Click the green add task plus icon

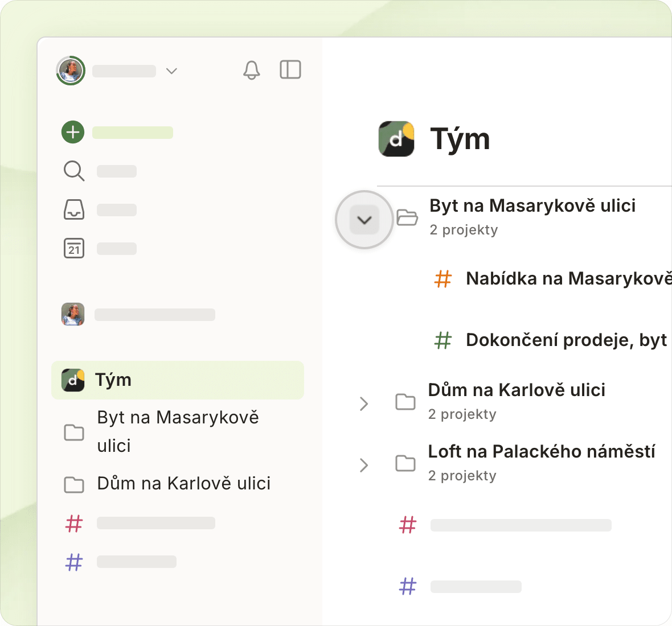tap(73, 132)
